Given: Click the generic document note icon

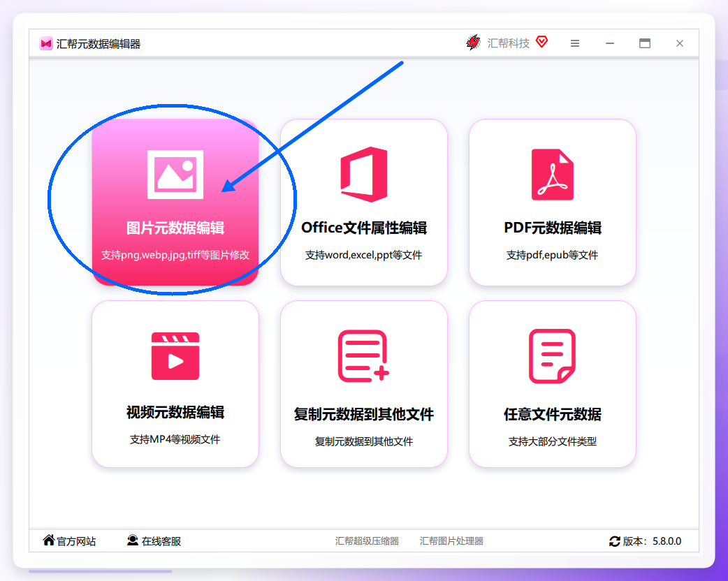Looking at the screenshot, I should point(552,356).
